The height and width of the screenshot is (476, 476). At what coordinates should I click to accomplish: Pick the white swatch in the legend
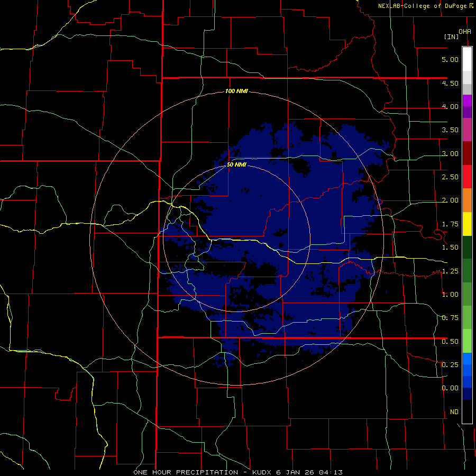click(x=467, y=59)
